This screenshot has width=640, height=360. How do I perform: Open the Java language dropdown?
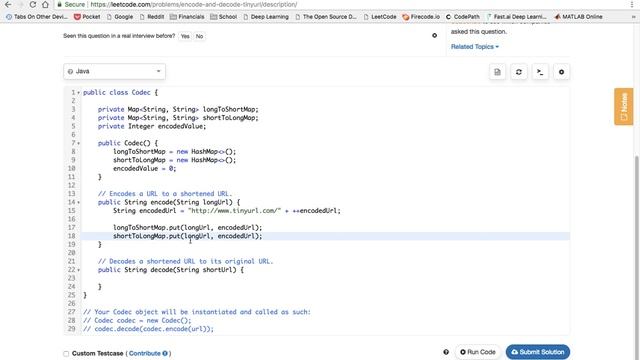click(x=114, y=71)
